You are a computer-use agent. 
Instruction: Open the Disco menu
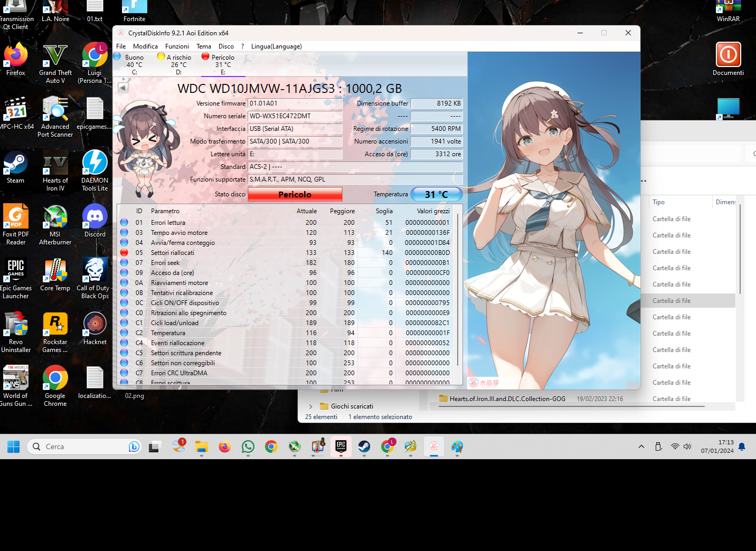click(x=226, y=46)
